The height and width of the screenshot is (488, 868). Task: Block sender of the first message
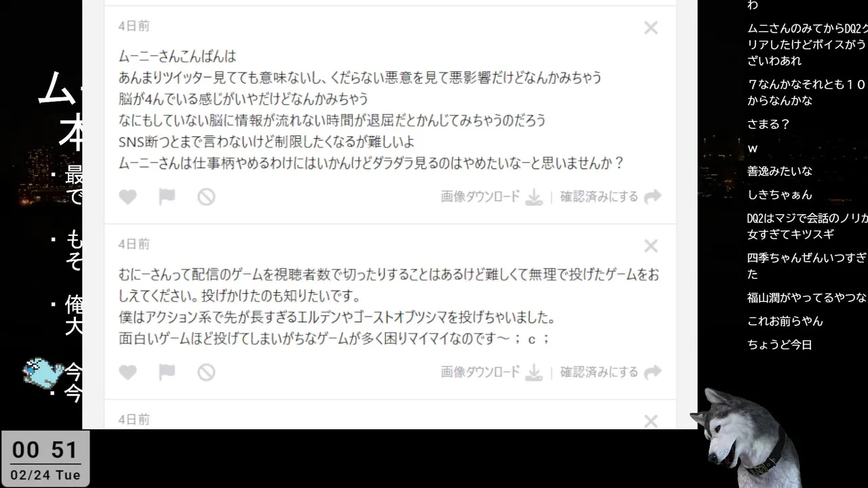[206, 197]
